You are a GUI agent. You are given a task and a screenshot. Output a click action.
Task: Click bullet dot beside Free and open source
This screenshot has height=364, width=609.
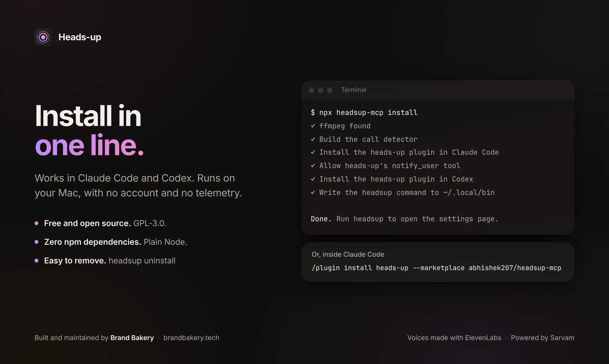pos(37,223)
